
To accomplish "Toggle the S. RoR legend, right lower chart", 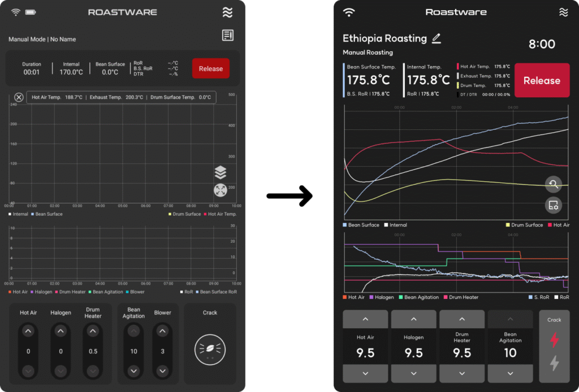I will pos(539,297).
